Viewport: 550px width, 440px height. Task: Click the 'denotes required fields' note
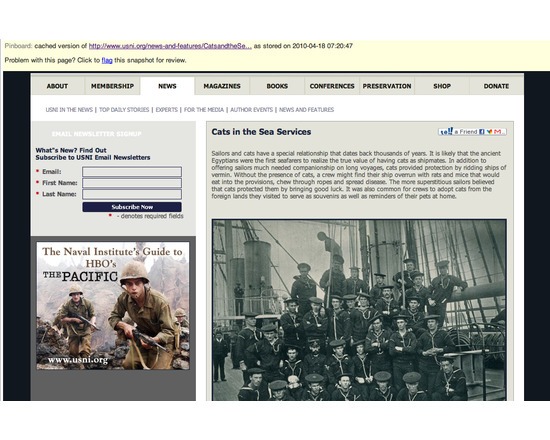tap(150, 216)
